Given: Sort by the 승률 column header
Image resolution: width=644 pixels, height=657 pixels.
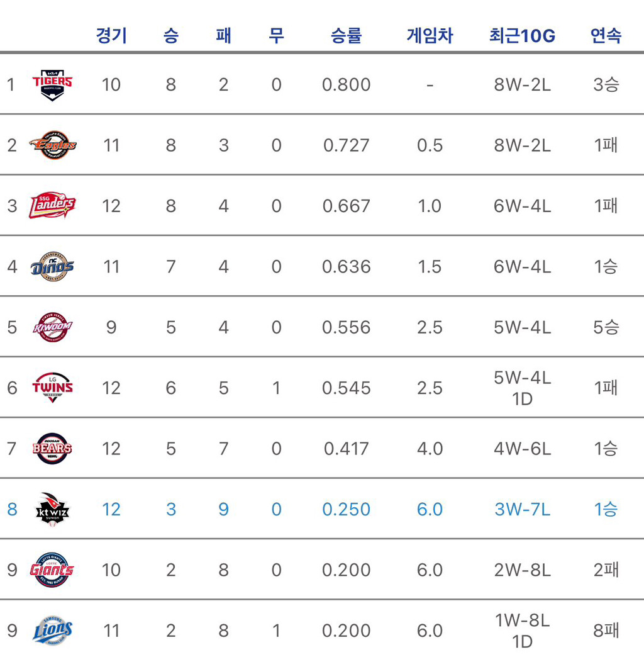Looking at the screenshot, I should coord(347,35).
